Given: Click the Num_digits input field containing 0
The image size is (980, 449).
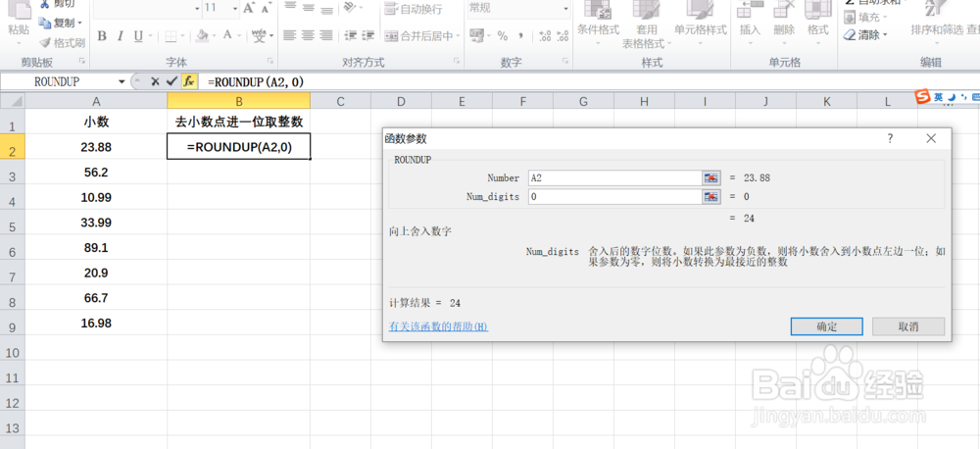Looking at the screenshot, I should point(615,197).
